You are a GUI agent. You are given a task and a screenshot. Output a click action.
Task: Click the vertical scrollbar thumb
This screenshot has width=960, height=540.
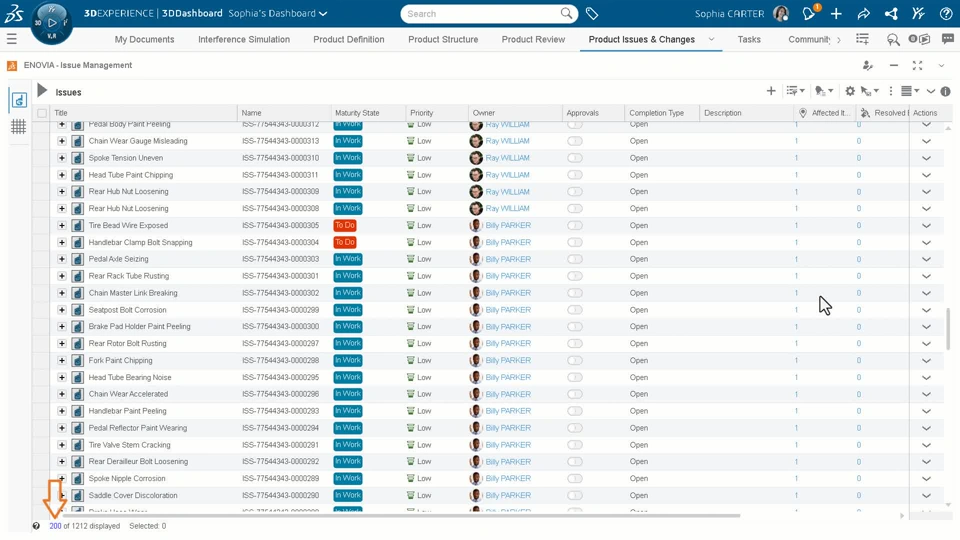pyautogui.click(x=948, y=329)
